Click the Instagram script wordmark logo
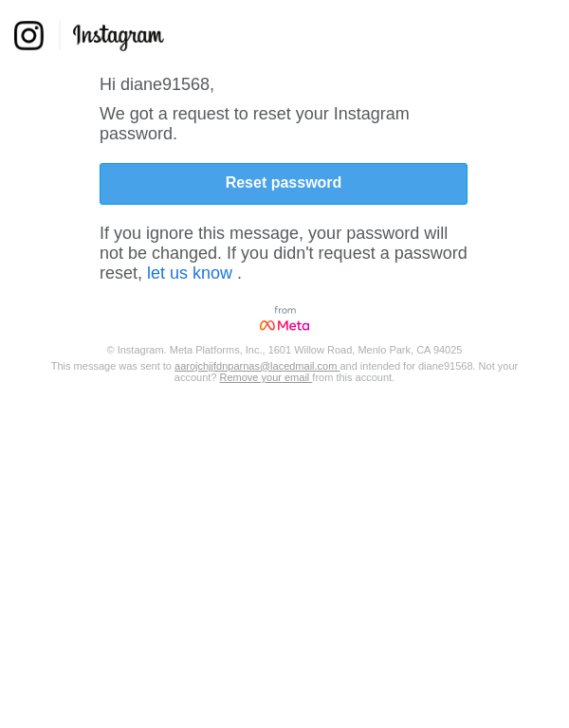 click(119, 37)
